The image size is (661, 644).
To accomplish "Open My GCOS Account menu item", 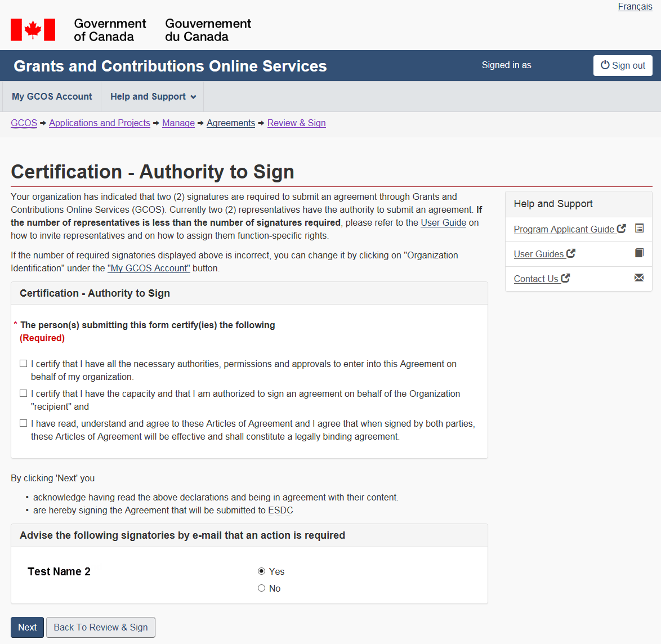I will tap(52, 97).
